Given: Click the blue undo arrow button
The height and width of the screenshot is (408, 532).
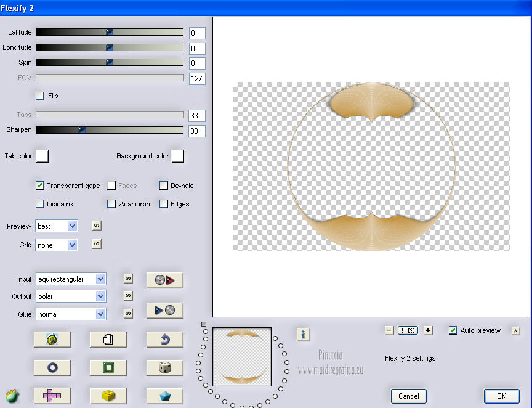Looking at the screenshot, I should click(164, 339).
